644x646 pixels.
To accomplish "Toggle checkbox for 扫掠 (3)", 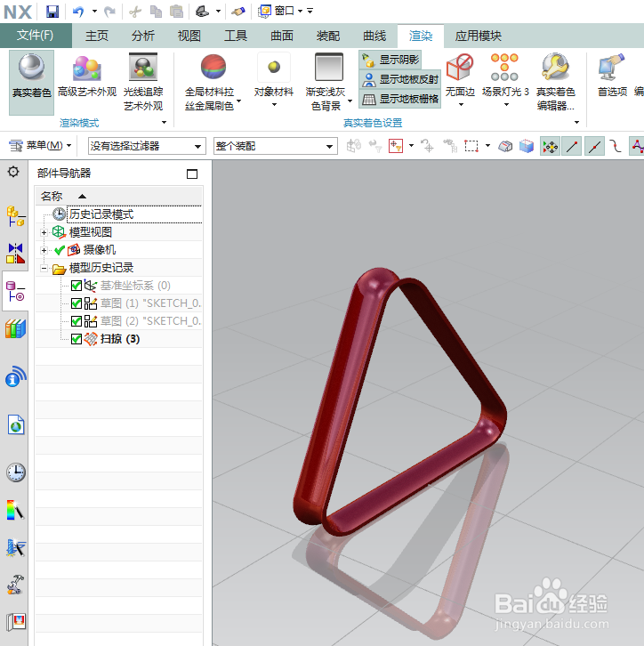I will pos(76,339).
